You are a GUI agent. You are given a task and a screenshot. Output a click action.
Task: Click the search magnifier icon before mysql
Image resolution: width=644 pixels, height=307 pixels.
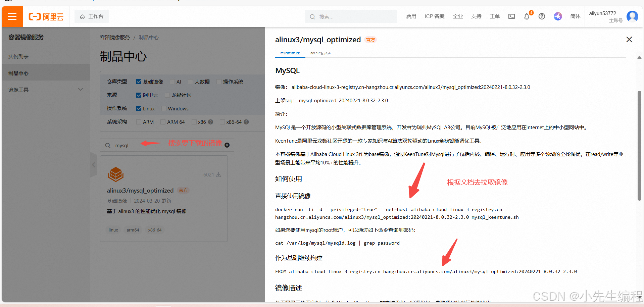(108, 146)
